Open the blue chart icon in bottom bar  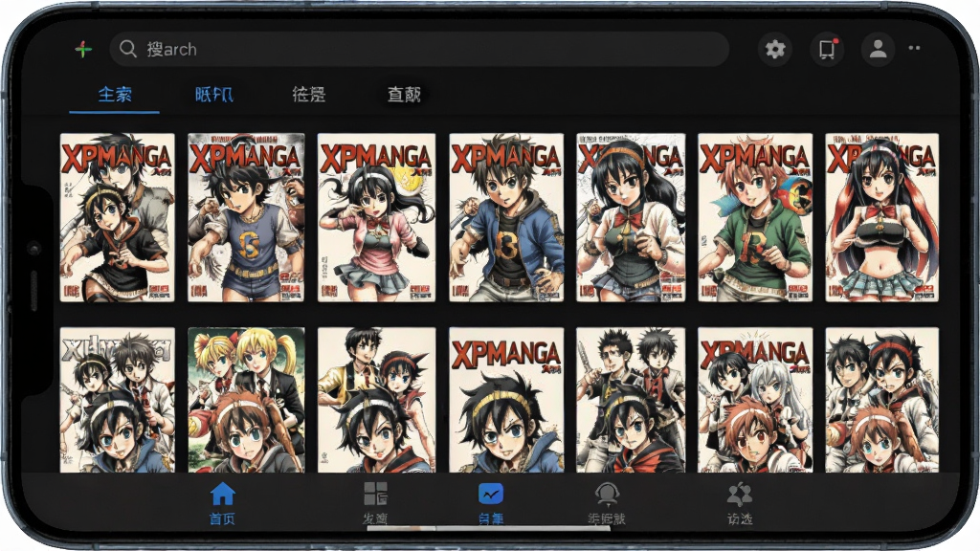(x=491, y=503)
